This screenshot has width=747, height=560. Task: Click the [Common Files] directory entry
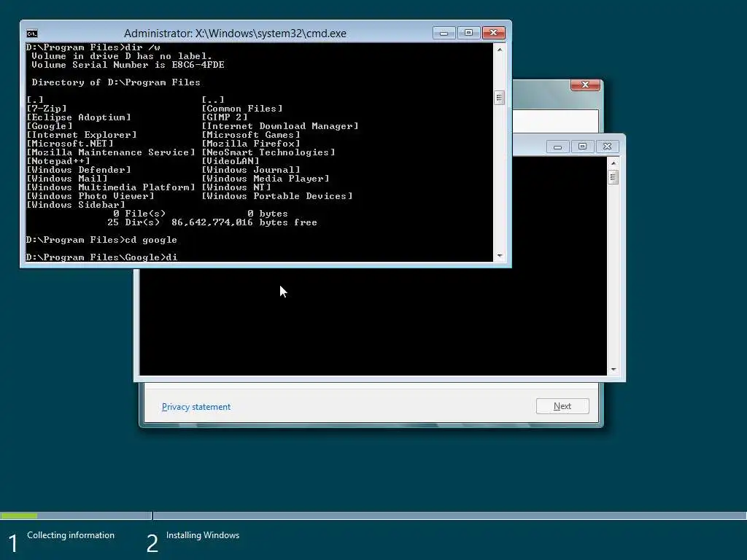coord(242,109)
